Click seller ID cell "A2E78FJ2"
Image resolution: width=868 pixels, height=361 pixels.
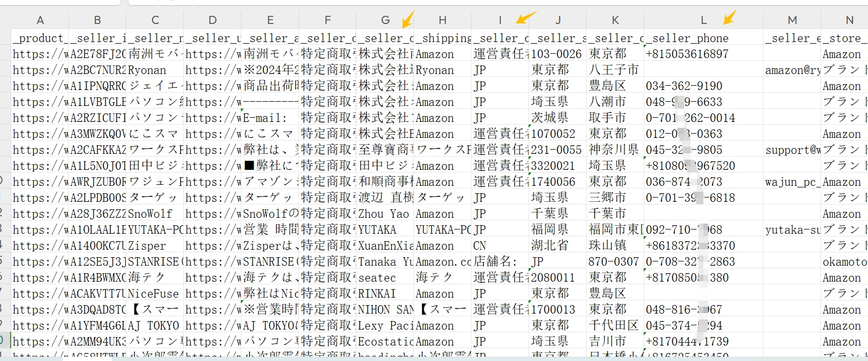98,54
